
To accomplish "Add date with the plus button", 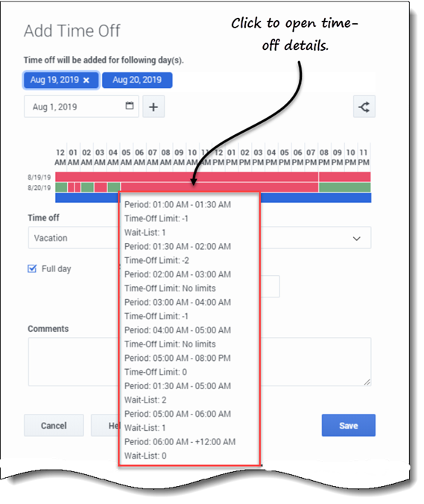I will point(154,107).
